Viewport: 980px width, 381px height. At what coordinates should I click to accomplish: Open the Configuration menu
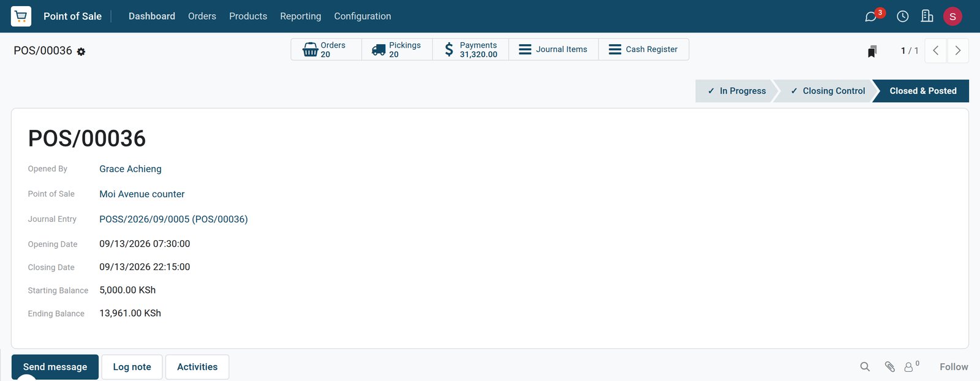[x=363, y=17]
